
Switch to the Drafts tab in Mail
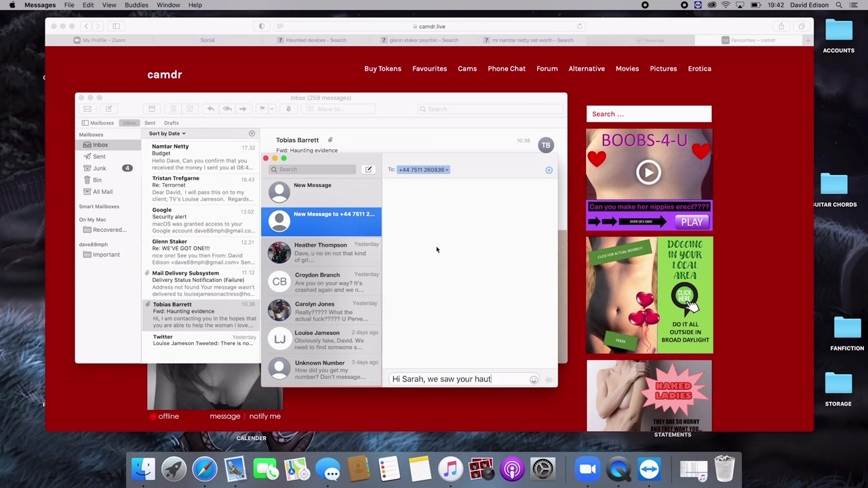[171, 123]
